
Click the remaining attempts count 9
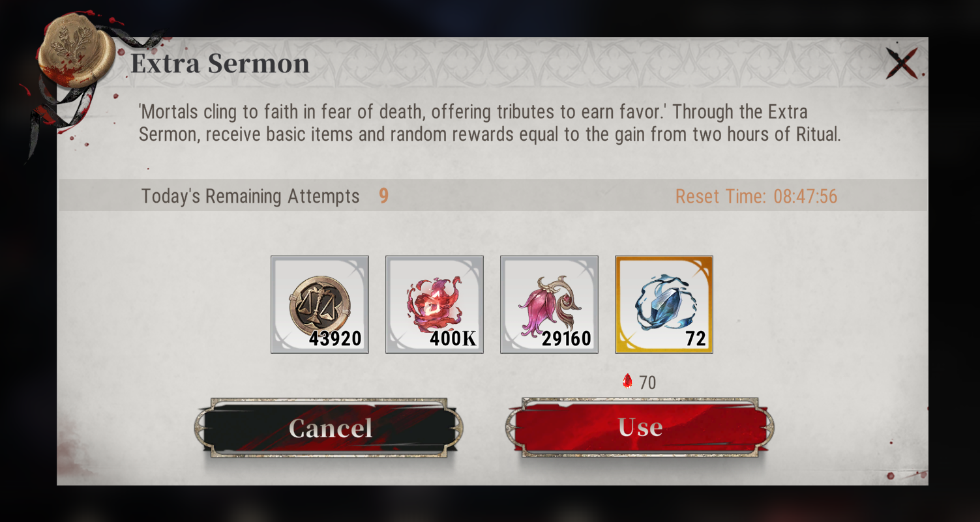383,196
